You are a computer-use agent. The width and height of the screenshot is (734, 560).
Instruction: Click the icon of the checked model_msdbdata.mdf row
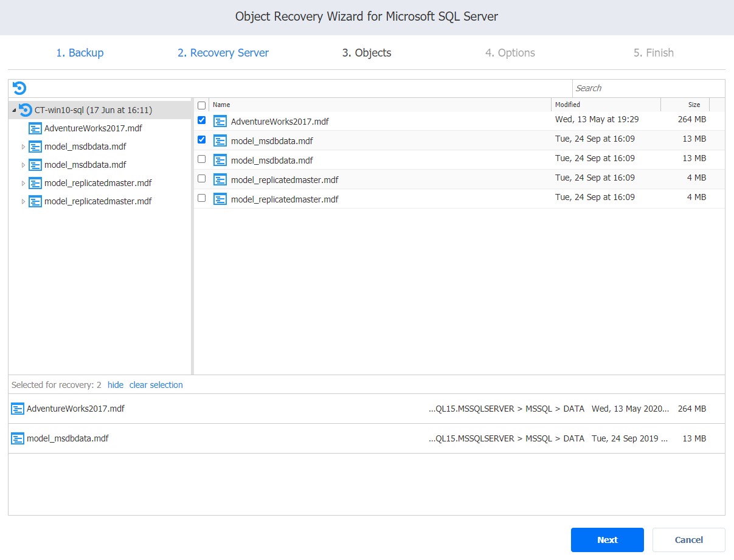pos(220,141)
